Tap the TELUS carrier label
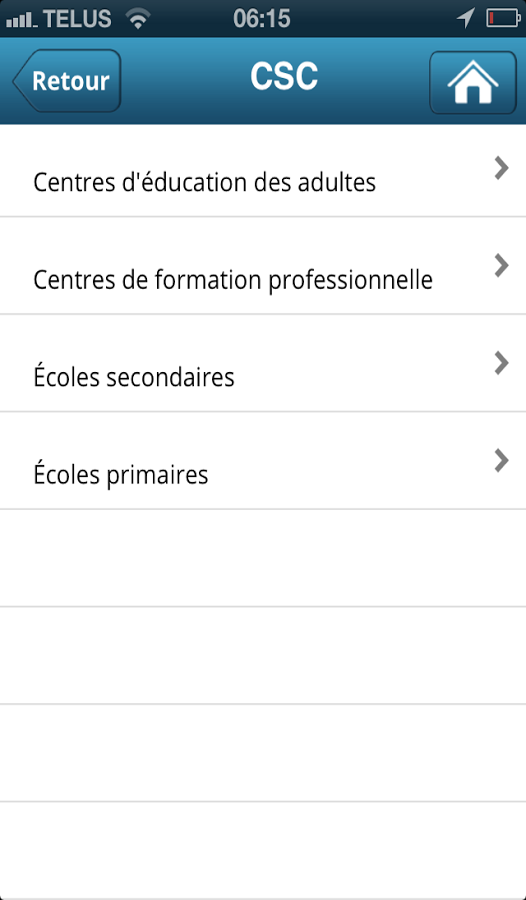The width and height of the screenshot is (526, 900). click(77, 19)
